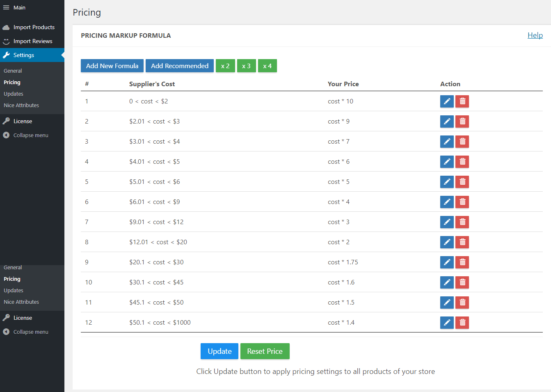
Task: Select the '$50.1 < cost < $1000' cell
Action: click(x=160, y=323)
